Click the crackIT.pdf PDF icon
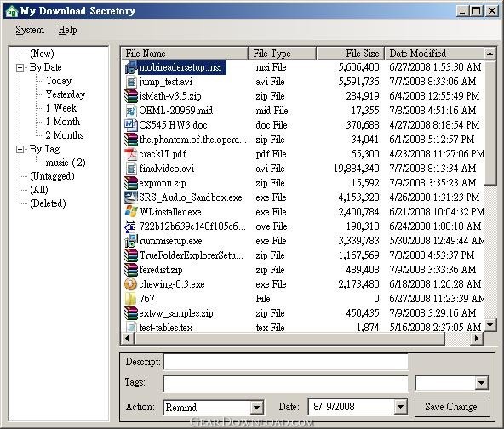This screenshot has height=429, width=504. [x=131, y=154]
